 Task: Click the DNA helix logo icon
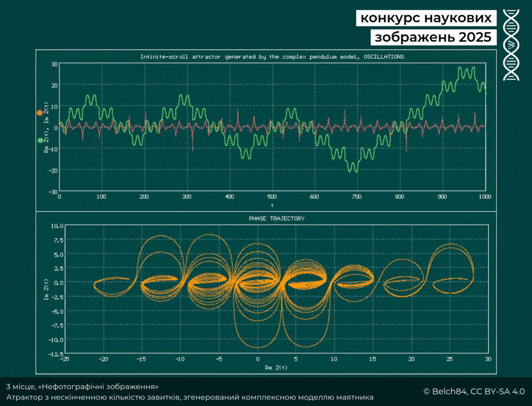click(511, 45)
